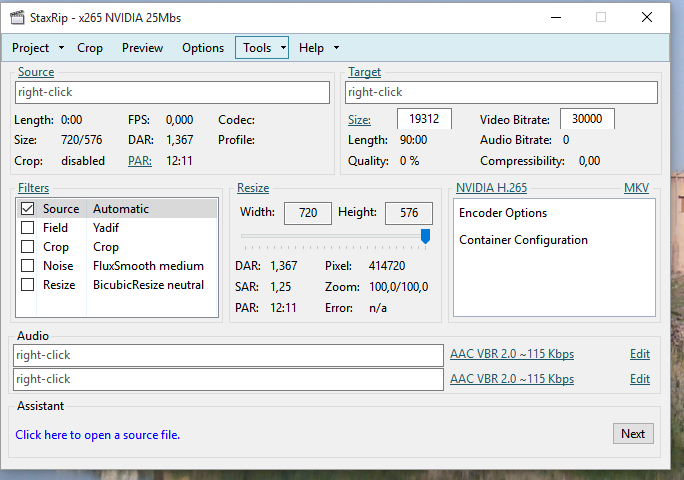
Task: Click the Target file path field
Action: 501,93
